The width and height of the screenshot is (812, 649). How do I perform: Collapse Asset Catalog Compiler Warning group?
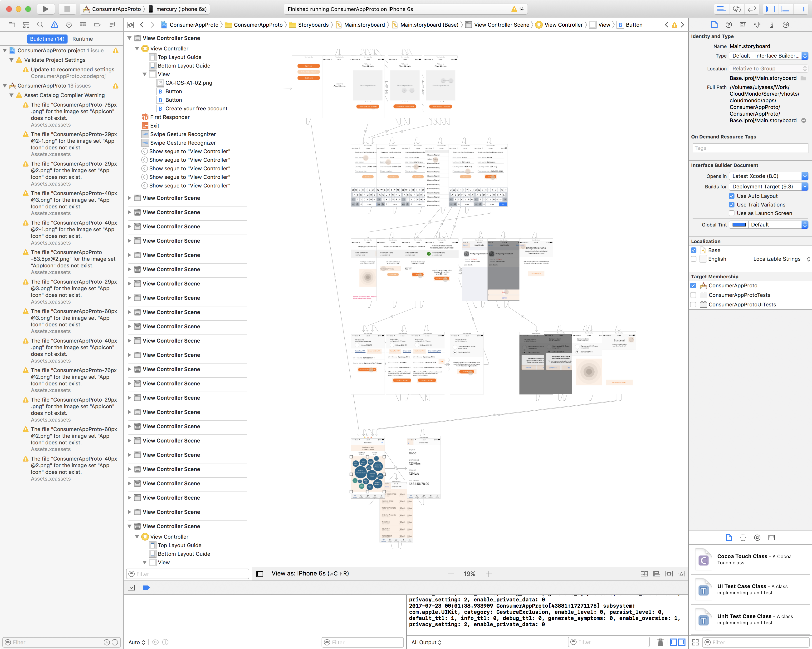tap(12, 95)
